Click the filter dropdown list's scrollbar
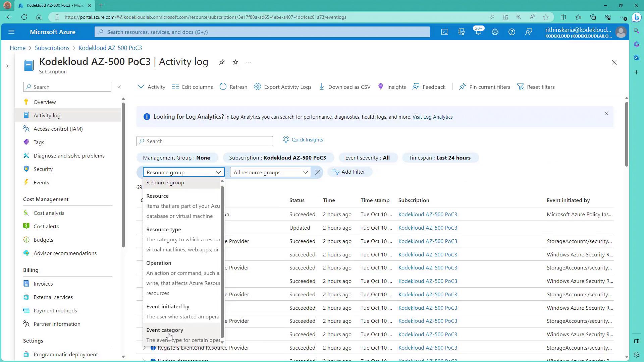Image resolution: width=644 pixels, height=362 pixels. pos(222,261)
